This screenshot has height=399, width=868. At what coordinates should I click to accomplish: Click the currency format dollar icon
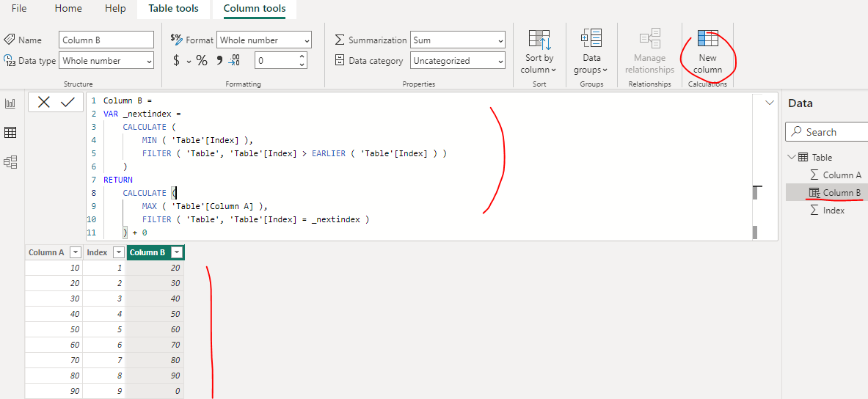pos(177,61)
